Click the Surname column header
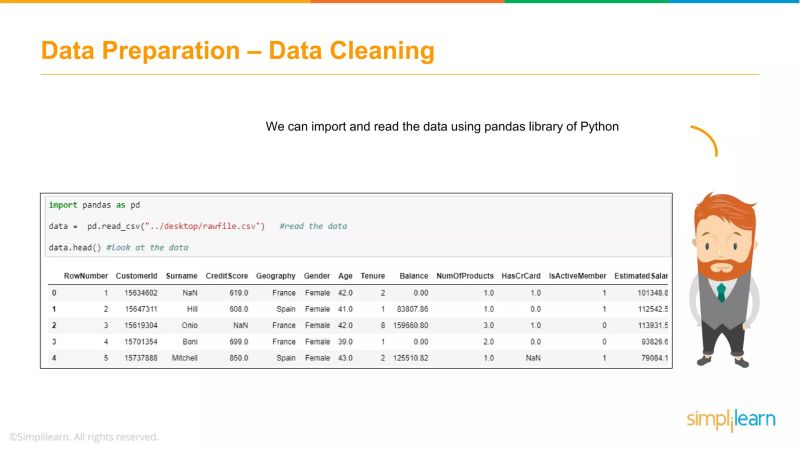 click(182, 276)
